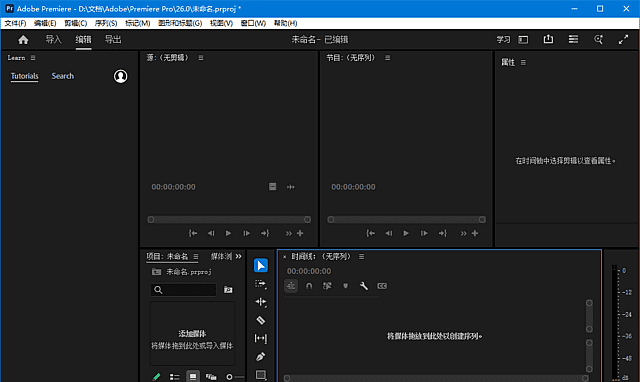640x382 pixels.
Task: Step forward one frame in Program monitor
Action: 424,233
